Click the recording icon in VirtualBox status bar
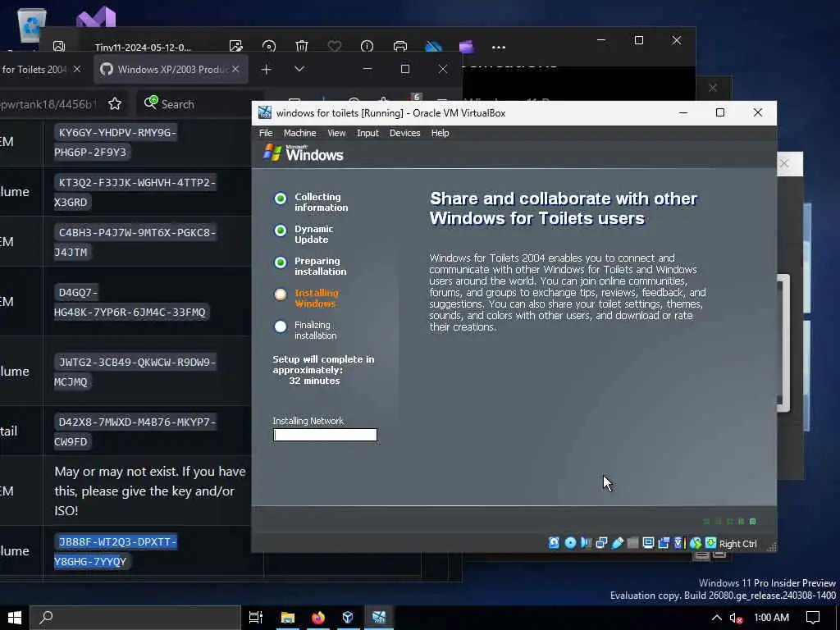This screenshot has width=840, height=630. point(664,543)
